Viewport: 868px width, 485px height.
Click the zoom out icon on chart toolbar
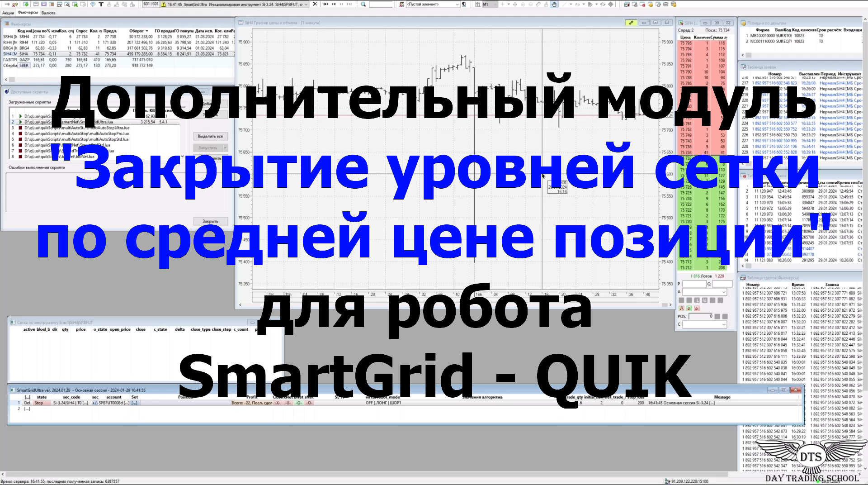(531, 5)
